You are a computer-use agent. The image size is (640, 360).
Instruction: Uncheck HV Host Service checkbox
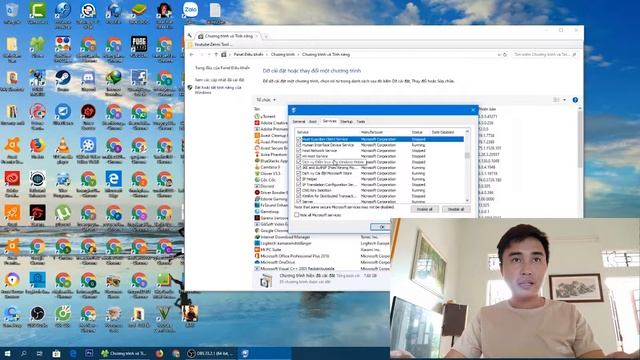pyautogui.click(x=299, y=156)
